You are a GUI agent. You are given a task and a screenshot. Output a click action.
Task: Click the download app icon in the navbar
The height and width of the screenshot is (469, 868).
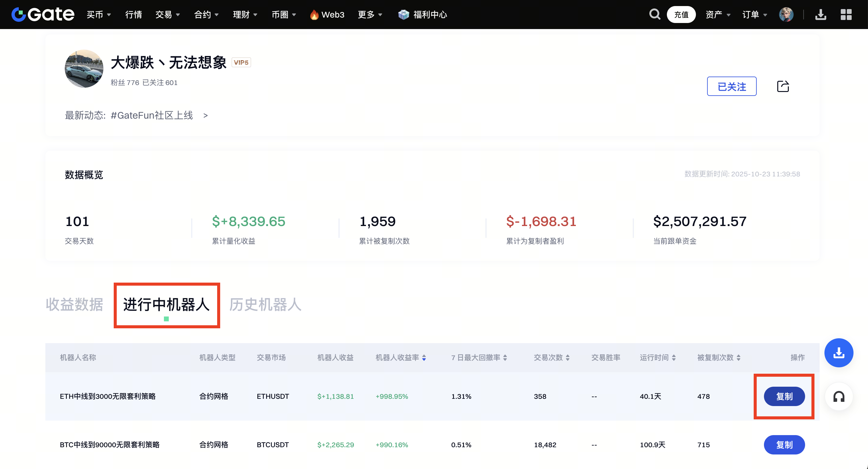tap(821, 15)
